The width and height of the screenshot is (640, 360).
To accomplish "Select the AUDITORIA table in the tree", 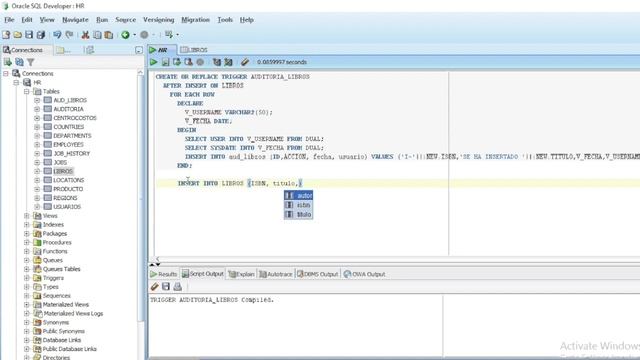I will tap(68, 109).
